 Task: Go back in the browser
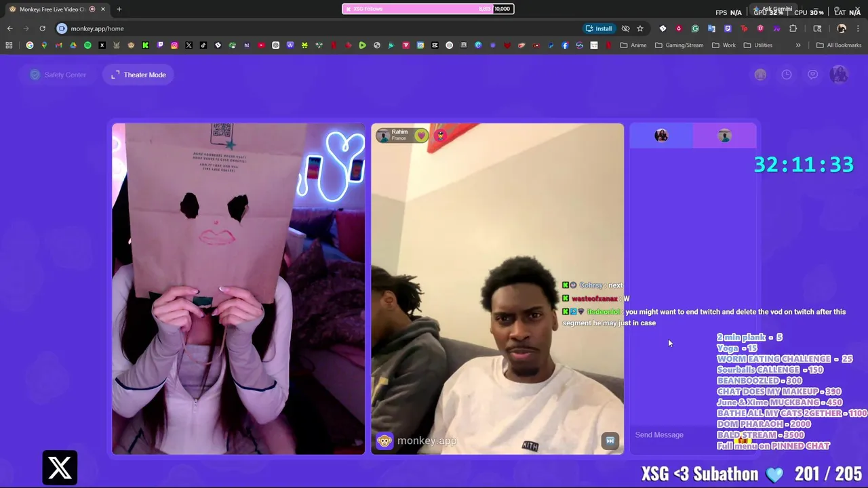(x=9, y=28)
